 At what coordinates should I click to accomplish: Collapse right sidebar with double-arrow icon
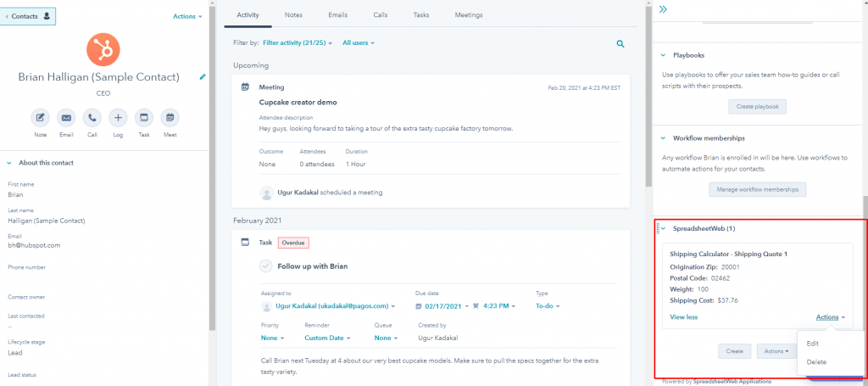coord(663,9)
